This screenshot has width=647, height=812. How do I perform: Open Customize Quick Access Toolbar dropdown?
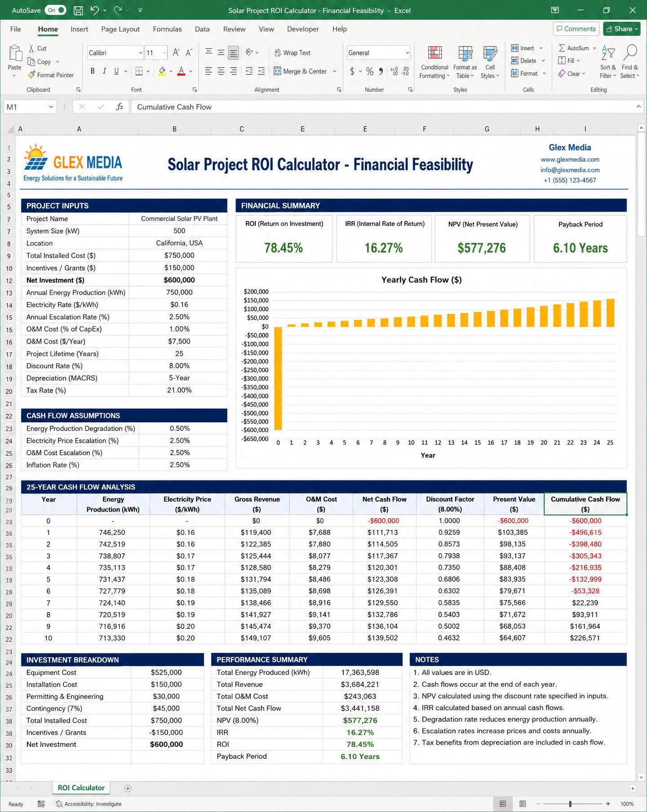pos(140,10)
